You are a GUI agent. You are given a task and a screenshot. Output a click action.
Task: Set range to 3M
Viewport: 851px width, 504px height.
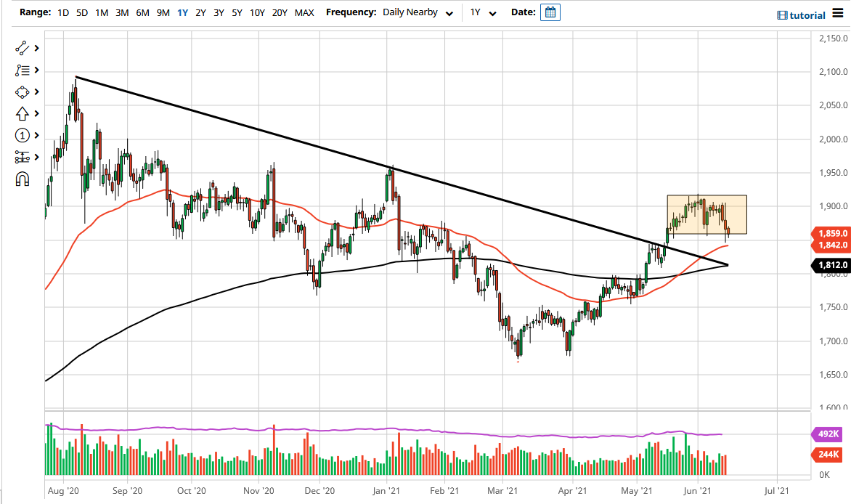122,12
